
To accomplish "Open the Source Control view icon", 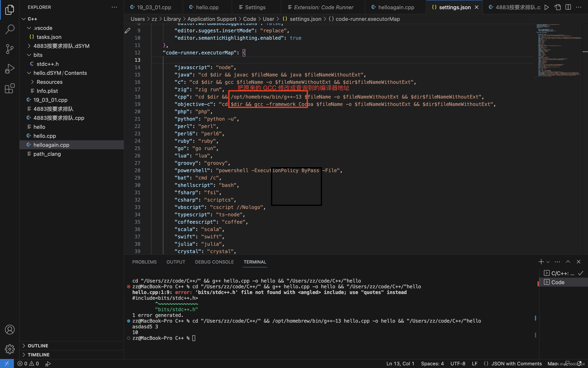I will click(9, 49).
